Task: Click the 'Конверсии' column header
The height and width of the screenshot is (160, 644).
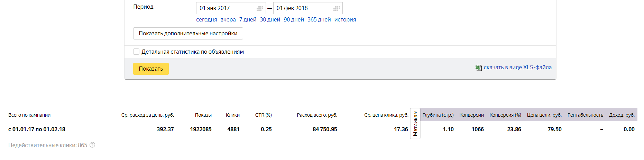Action: pos(472,115)
